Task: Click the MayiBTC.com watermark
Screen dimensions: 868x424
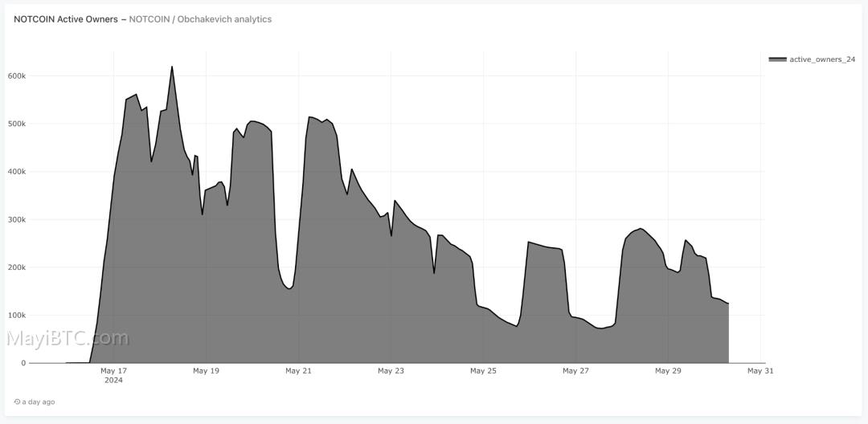Action: tap(67, 337)
